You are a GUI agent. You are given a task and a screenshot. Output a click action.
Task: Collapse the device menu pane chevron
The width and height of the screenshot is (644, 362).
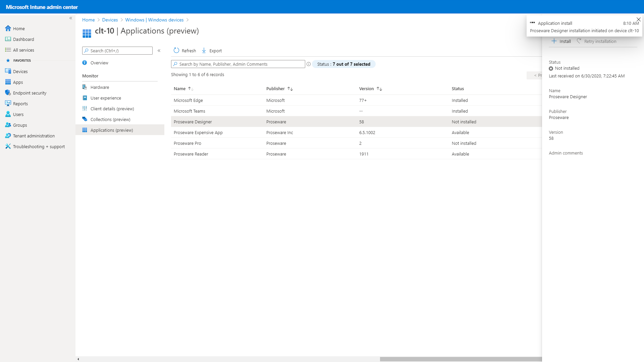tap(159, 51)
